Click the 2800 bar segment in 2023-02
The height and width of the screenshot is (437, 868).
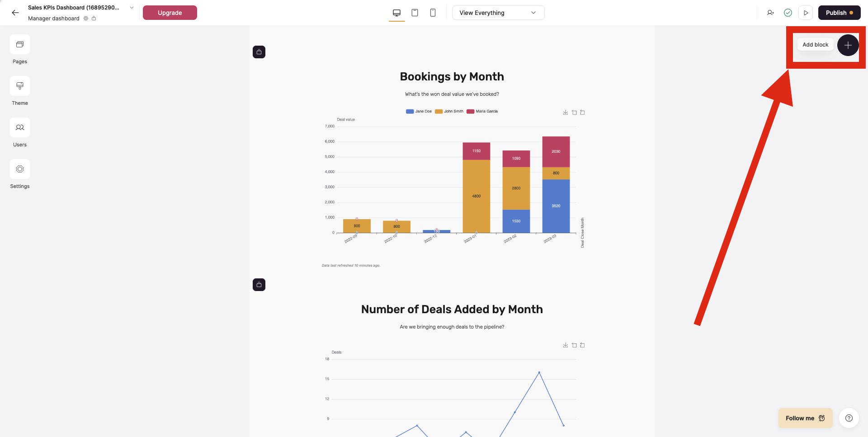(x=516, y=188)
